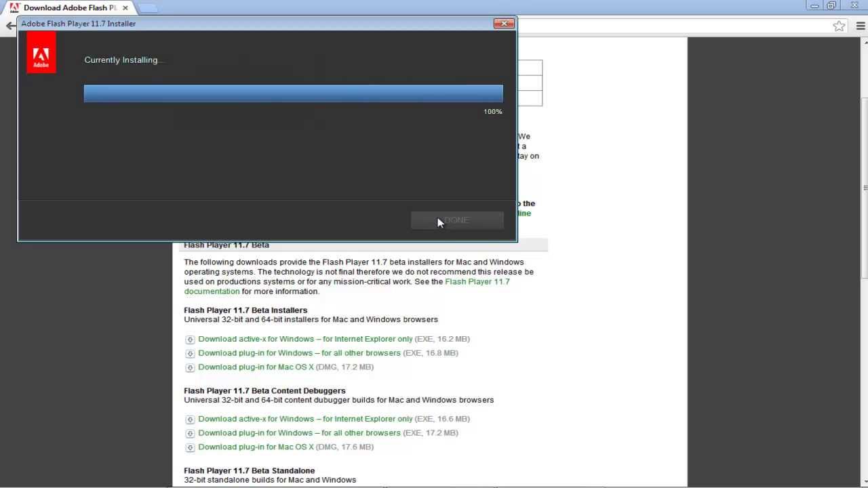
Task: Click the 100% progress label
Action: [x=493, y=112]
